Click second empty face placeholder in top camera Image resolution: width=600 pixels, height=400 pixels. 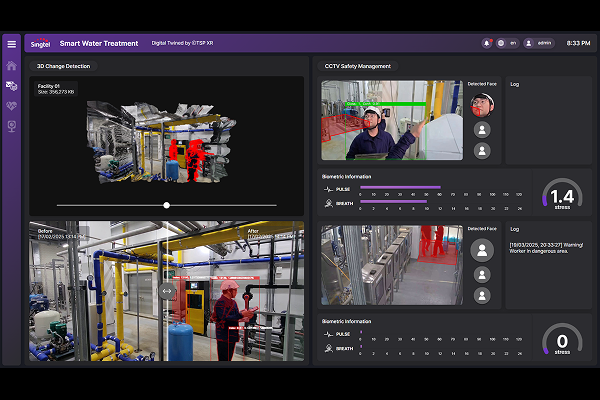click(x=482, y=151)
